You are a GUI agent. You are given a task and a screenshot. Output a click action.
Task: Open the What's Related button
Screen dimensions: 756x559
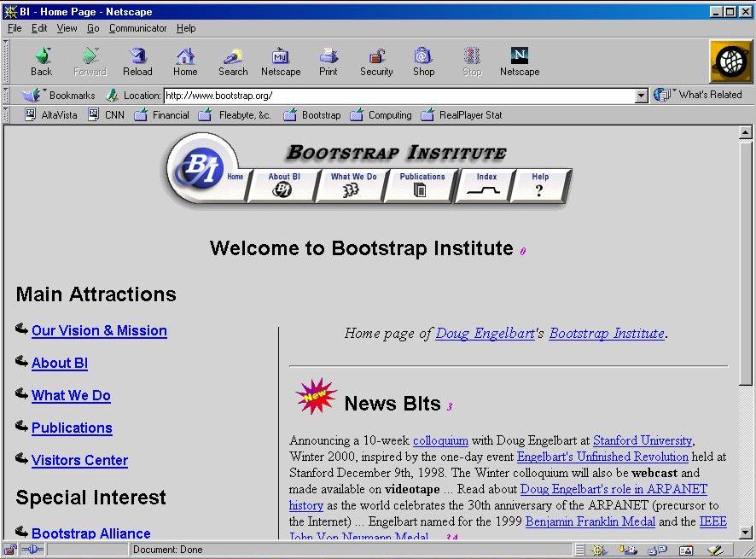point(699,95)
